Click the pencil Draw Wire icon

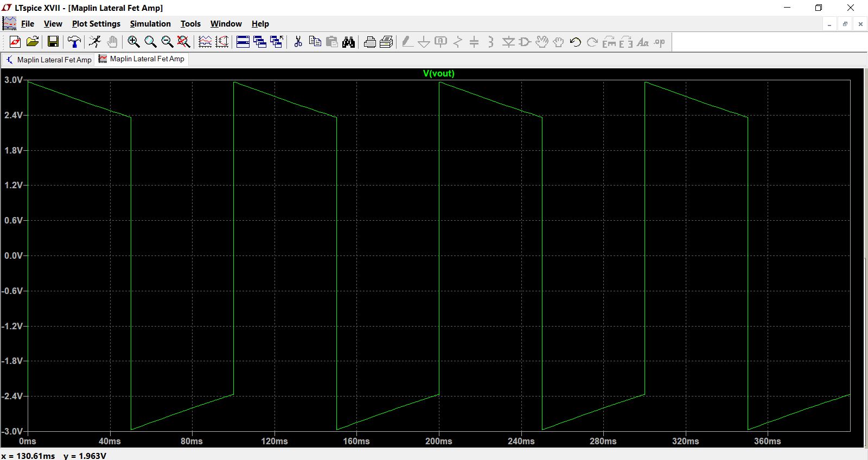click(407, 42)
